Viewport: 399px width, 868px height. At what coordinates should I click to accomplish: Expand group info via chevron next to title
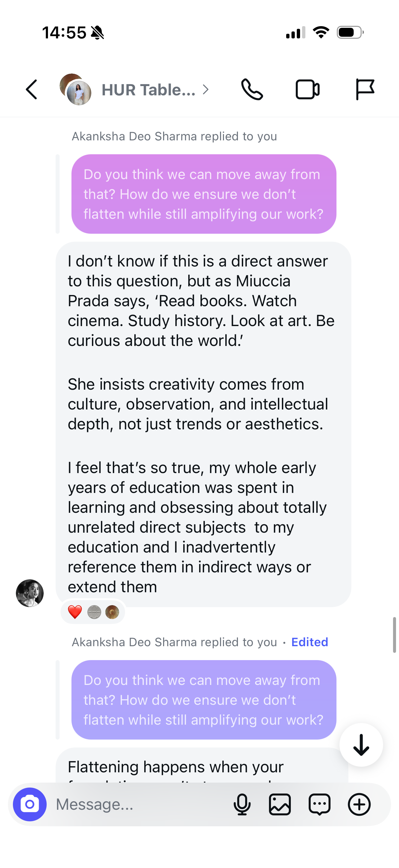tap(205, 90)
